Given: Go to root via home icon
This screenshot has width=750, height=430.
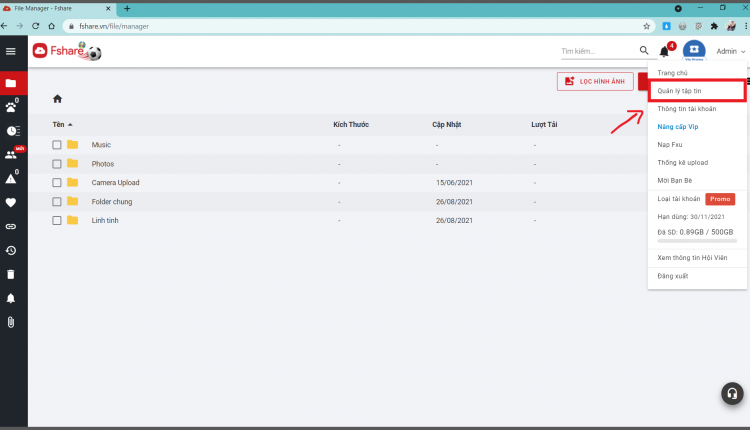Looking at the screenshot, I should click(57, 99).
